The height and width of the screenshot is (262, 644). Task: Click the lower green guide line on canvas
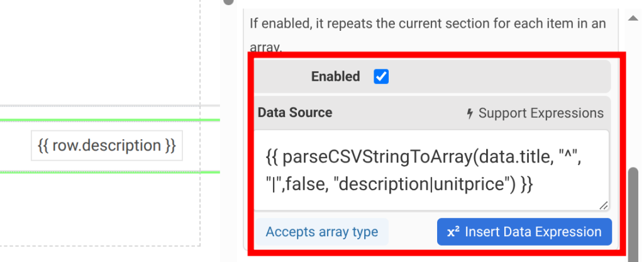[x=110, y=172]
